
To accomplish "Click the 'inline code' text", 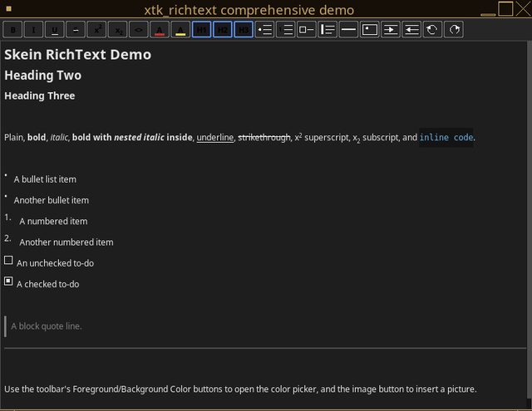I will click(446, 138).
